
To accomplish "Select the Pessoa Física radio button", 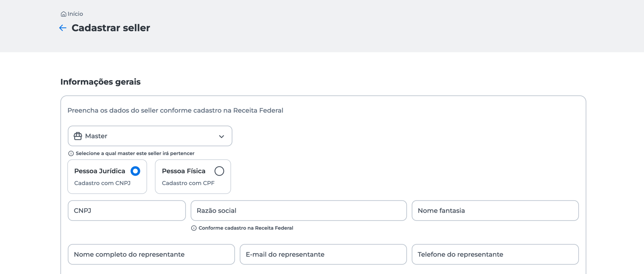I will [219, 171].
